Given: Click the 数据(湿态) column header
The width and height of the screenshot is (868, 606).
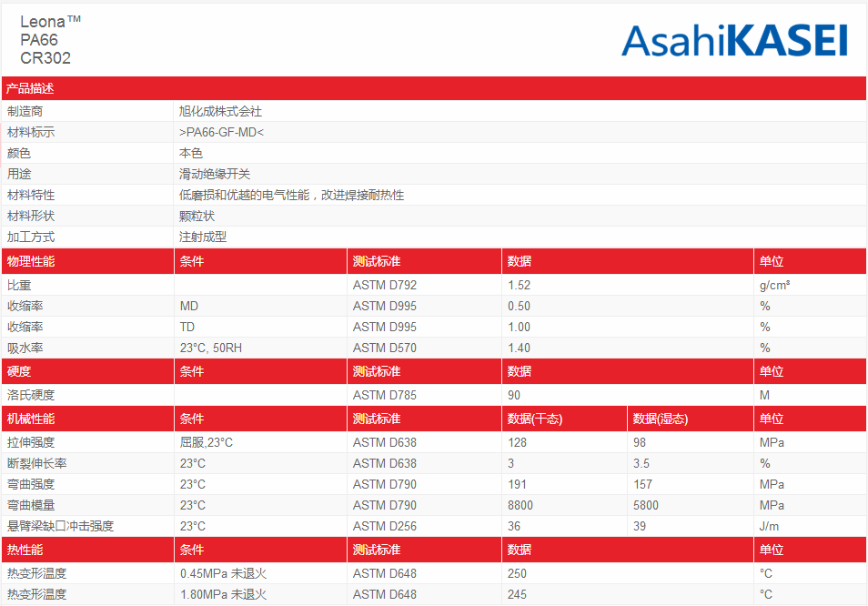Looking at the screenshot, I should click(661, 419).
